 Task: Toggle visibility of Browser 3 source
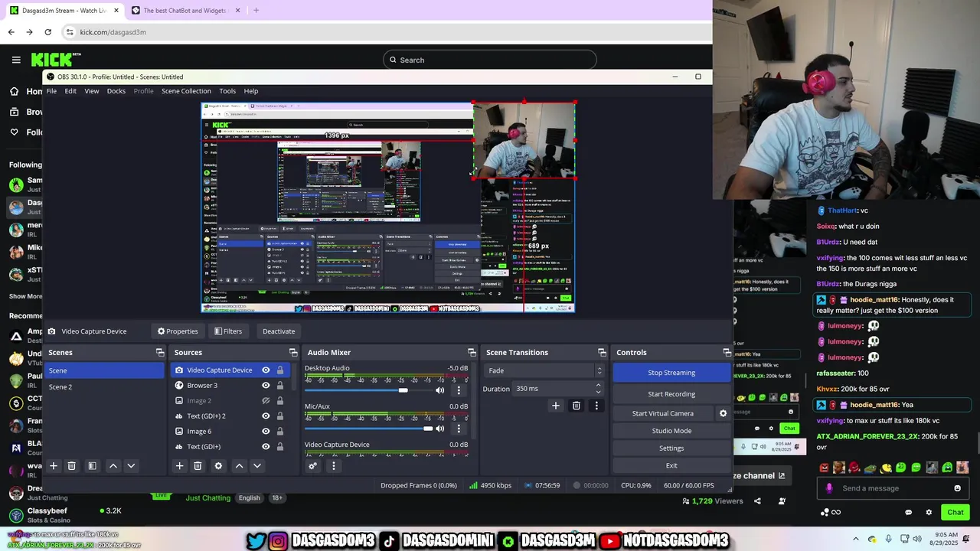[x=266, y=385]
